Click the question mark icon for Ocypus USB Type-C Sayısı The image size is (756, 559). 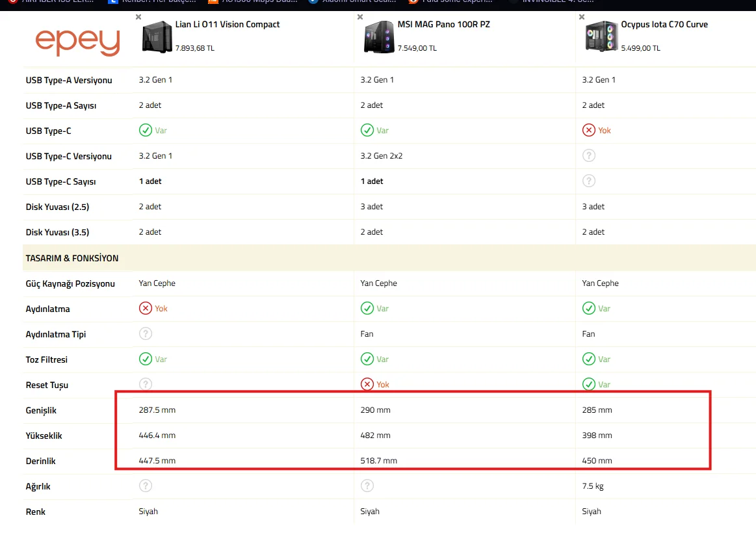tap(589, 181)
